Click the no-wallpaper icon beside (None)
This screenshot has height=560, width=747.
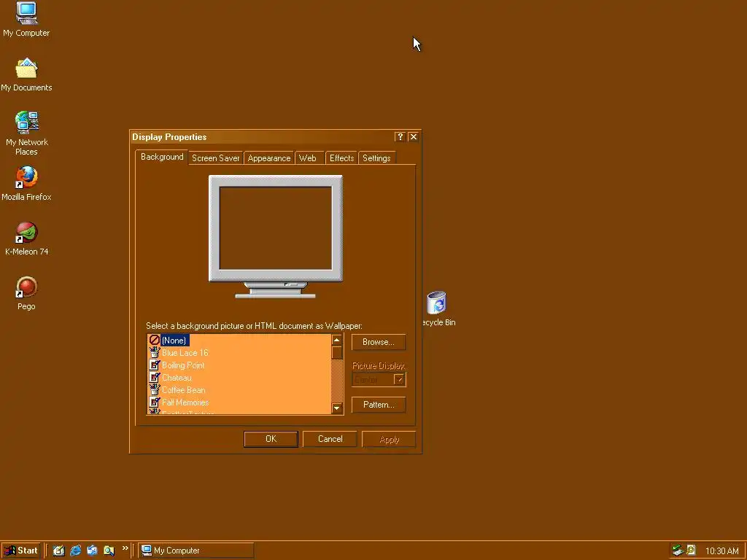click(155, 340)
